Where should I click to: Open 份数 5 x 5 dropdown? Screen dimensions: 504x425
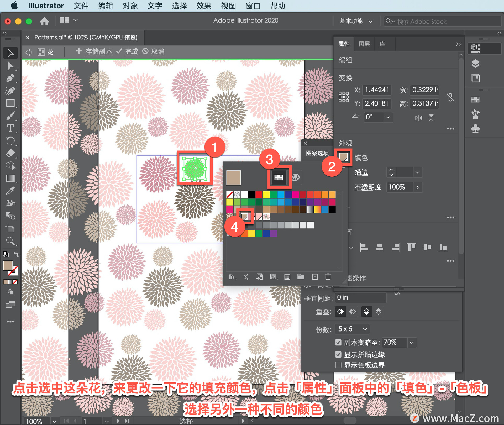click(x=352, y=329)
